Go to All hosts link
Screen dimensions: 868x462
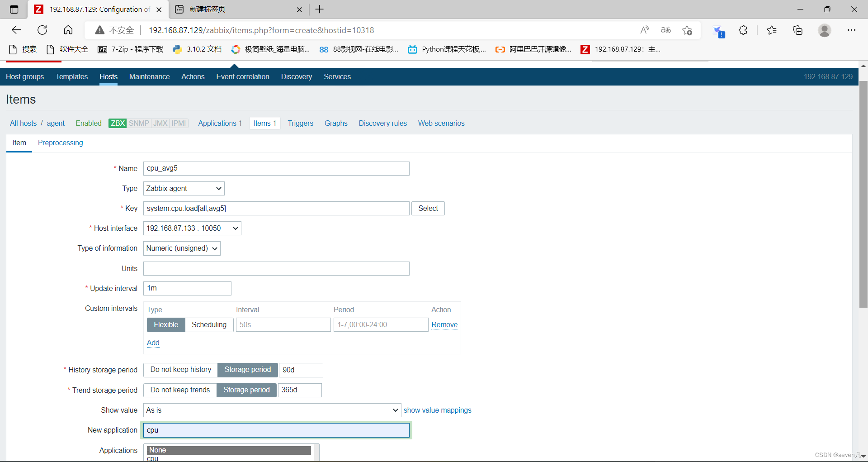click(x=24, y=124)
